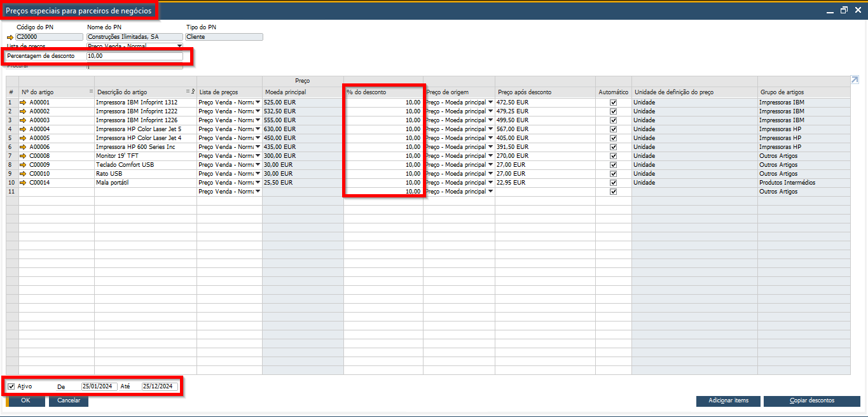Click the link arrow for item A00004
Screen dimensions: 868x417
[24, 129]
